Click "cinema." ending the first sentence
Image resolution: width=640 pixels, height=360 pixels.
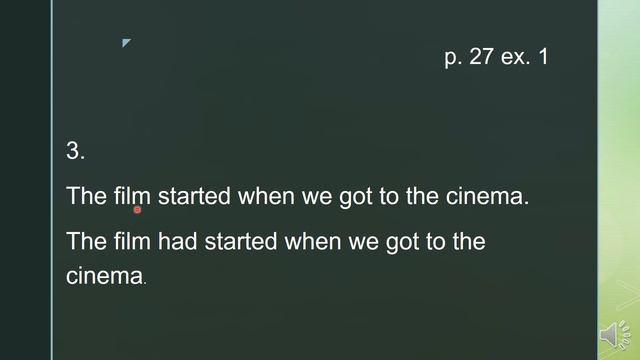487,196
